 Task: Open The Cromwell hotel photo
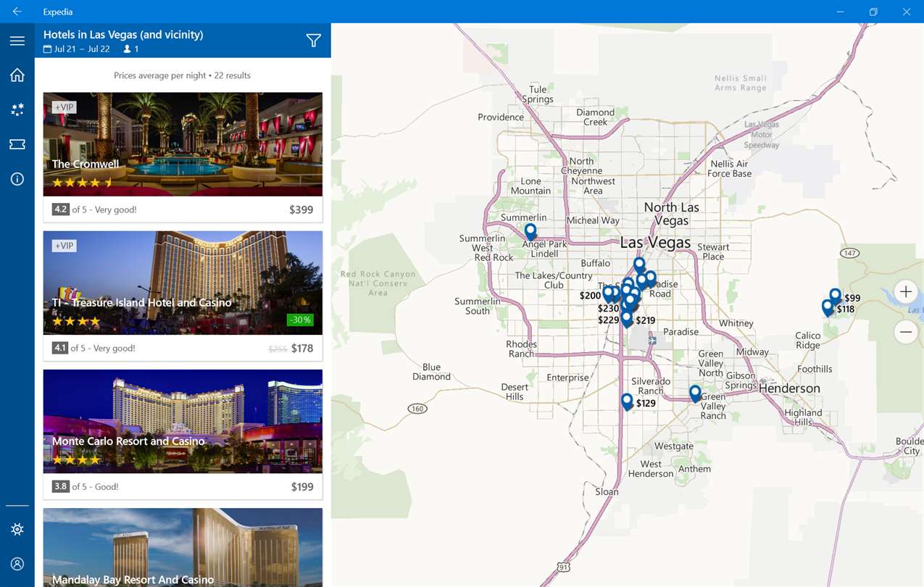pyautogui.click(x=183, y=144)
